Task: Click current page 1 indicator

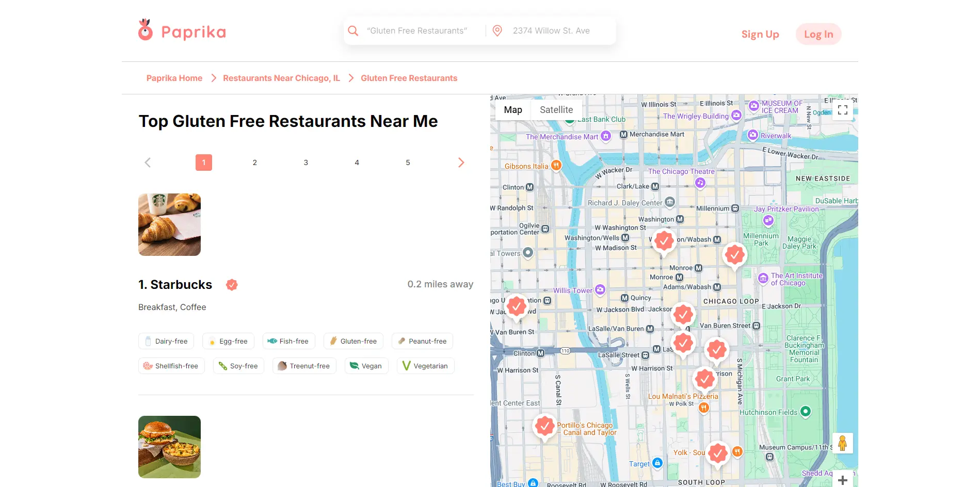Action: (204, 163)
